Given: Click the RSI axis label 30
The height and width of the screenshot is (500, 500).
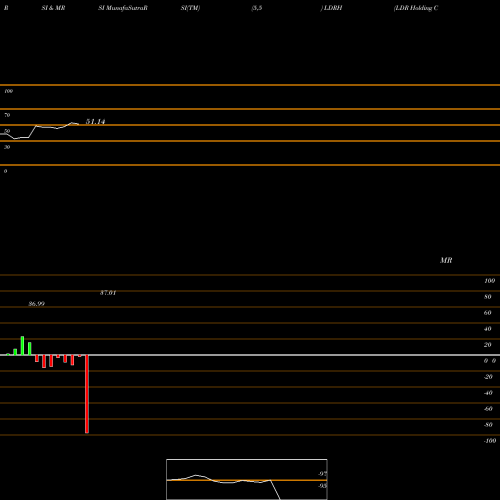Looking at the screenshot, I should tap(7, 147).
